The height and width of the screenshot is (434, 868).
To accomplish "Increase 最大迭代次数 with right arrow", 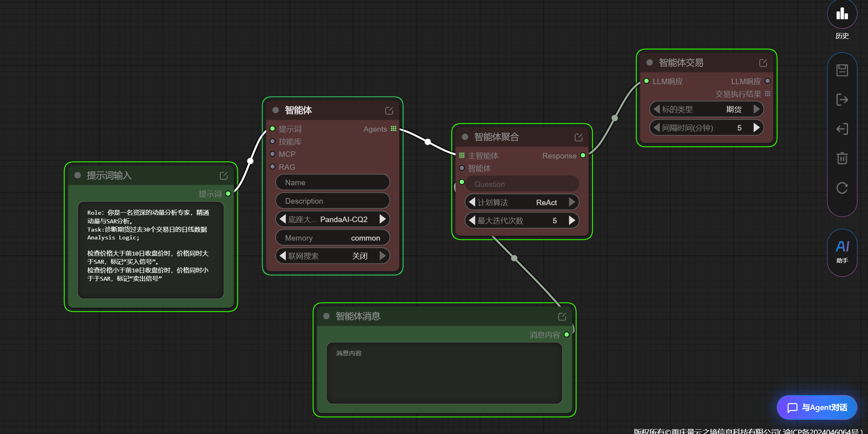I will [572, 221].
